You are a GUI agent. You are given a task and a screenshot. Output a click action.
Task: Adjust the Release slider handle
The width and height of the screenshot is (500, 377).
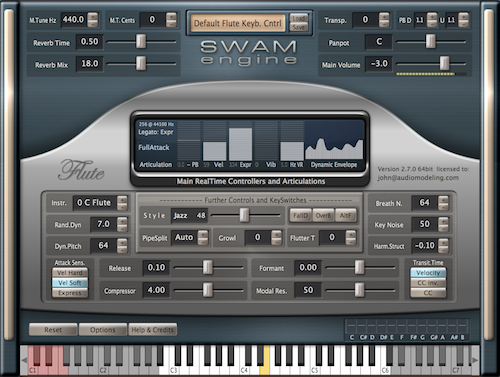(208, 268)
